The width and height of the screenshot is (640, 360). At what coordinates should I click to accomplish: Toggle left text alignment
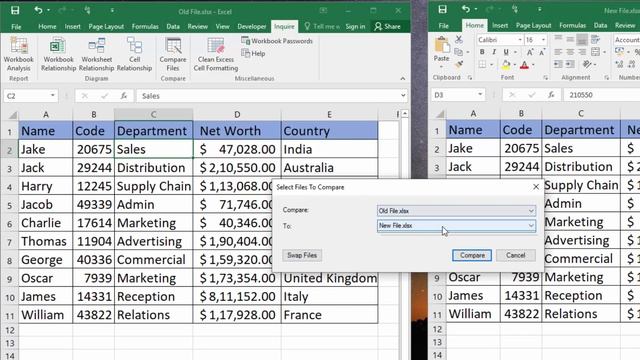(558, 52)
